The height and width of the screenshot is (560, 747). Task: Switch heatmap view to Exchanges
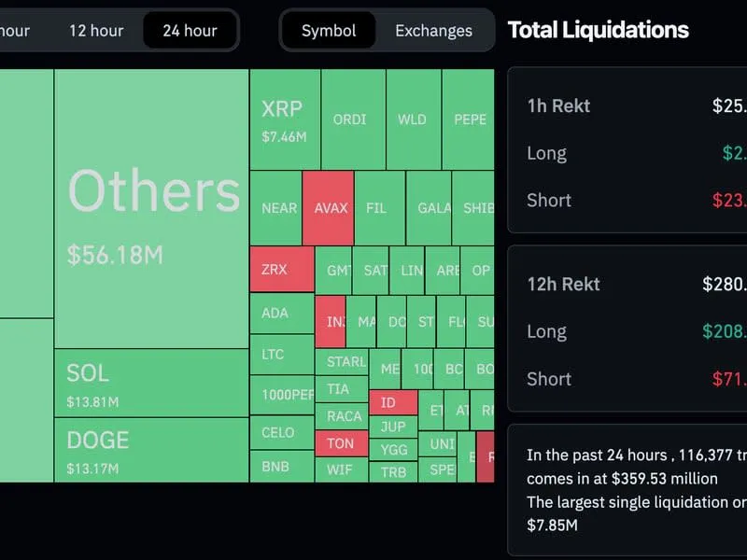tap(433, 30)
